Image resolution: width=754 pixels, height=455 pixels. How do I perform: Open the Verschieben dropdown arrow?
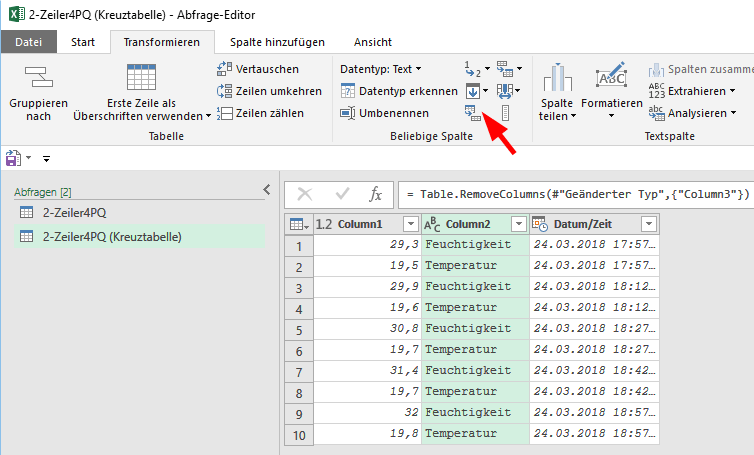[517, 90]
